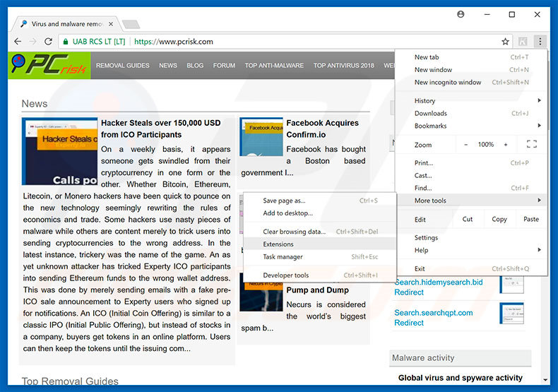Click Paste in the Edit row
Screen dimensions: 558x392
(531, 219)
